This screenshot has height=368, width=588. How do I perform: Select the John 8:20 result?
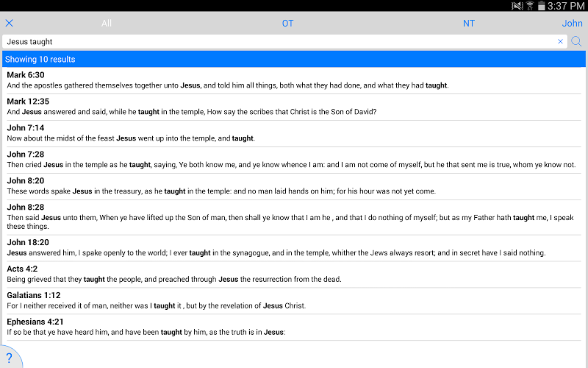pos(294,186)
